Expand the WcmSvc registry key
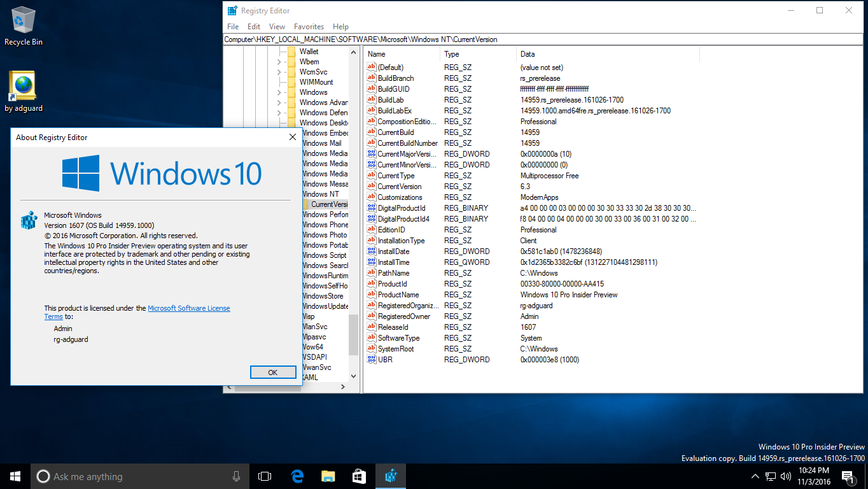868x489 pixels. [279, 72]
